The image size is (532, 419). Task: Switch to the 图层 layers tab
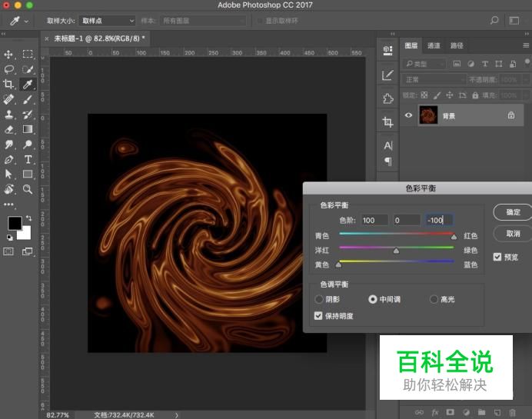pyautogui.click(x=411, y=45)
